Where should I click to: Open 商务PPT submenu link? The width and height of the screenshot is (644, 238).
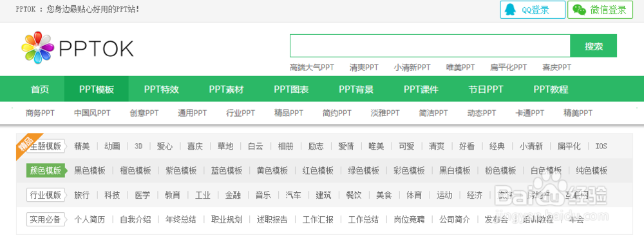click(40, 113)
